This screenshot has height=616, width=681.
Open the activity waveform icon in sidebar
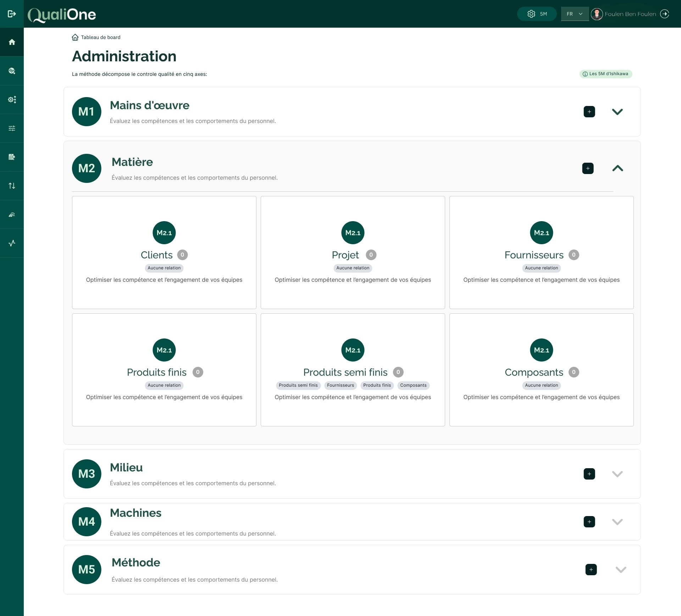point(12,243)
